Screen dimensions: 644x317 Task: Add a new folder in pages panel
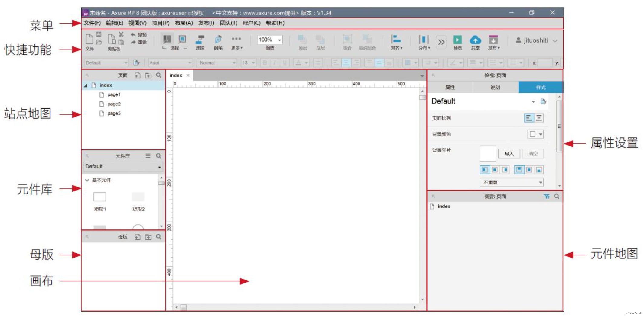148,75
